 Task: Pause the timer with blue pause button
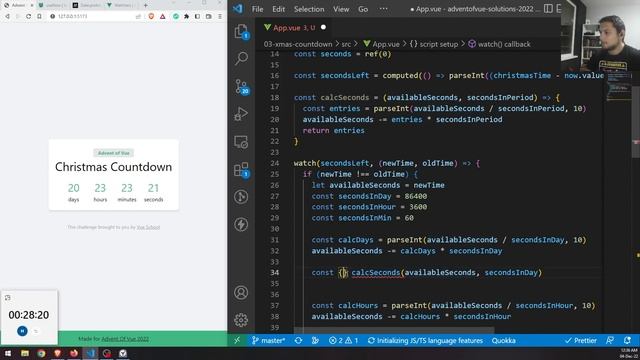[22, 331]
